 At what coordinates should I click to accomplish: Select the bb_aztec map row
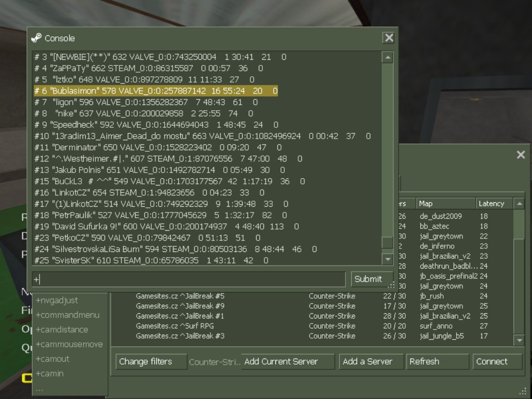(455, 226)
